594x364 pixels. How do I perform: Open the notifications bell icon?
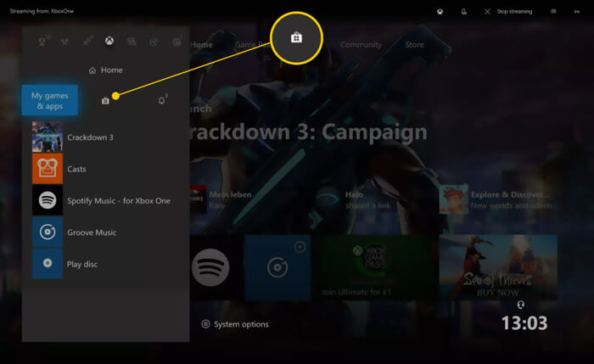pyautogui.click(x=162, y=100)
